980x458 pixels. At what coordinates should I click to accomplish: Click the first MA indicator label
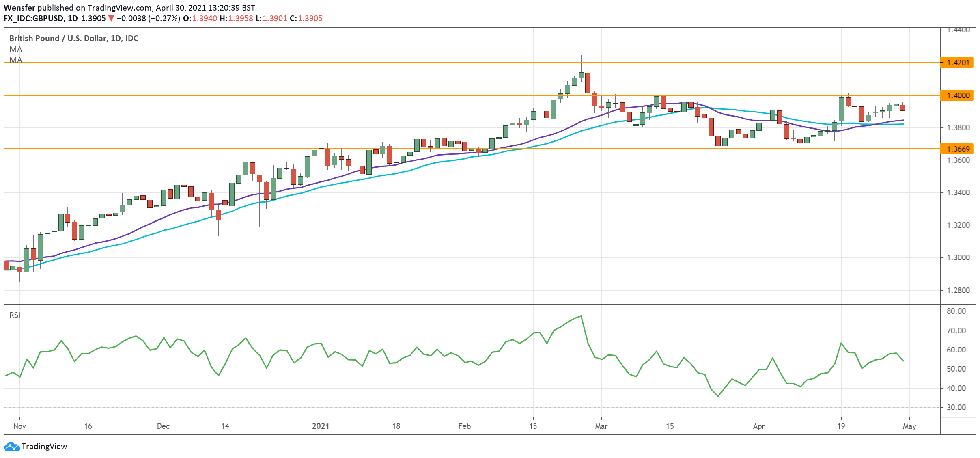pos(16,49)
